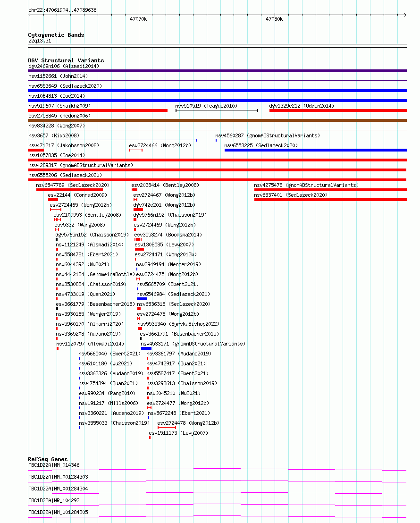The image size is (420, 523).
Task: Click nsv4275478 (gnomADStructuralVariants) label
Action: 306,185
